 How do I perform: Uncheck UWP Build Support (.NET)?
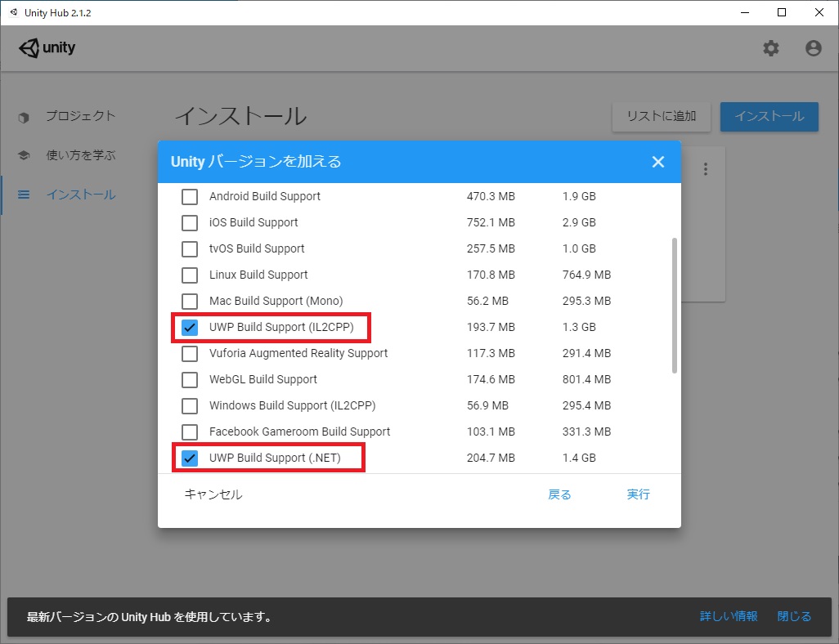click(x=190, y=458)
